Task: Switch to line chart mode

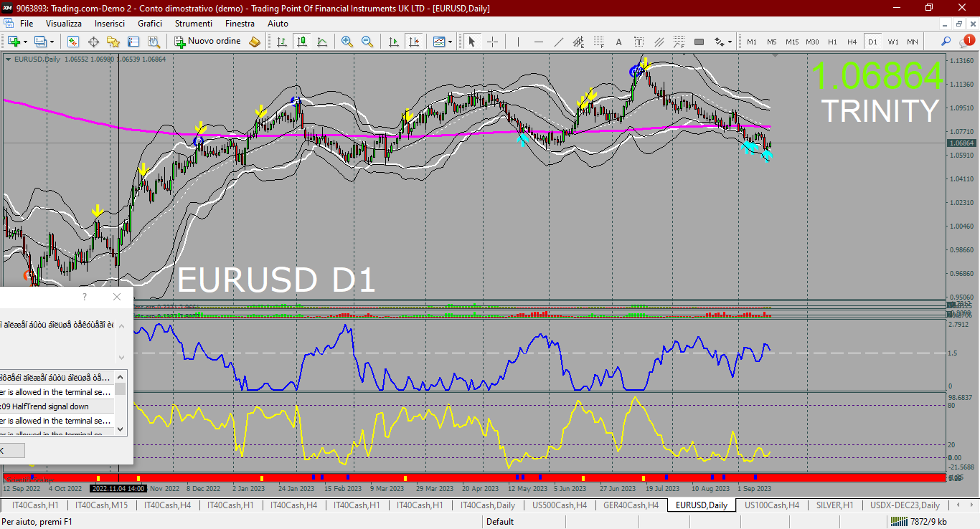Action: (322, 42)
